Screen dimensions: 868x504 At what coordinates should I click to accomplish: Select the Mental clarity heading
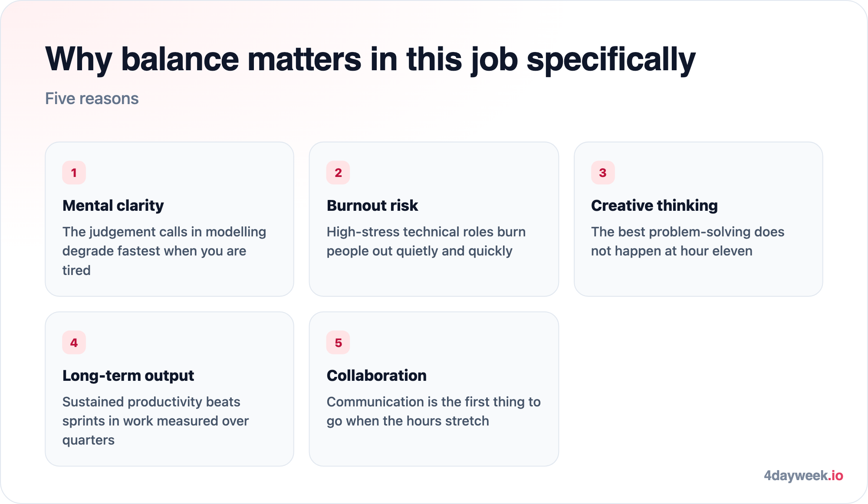[113, 206]
